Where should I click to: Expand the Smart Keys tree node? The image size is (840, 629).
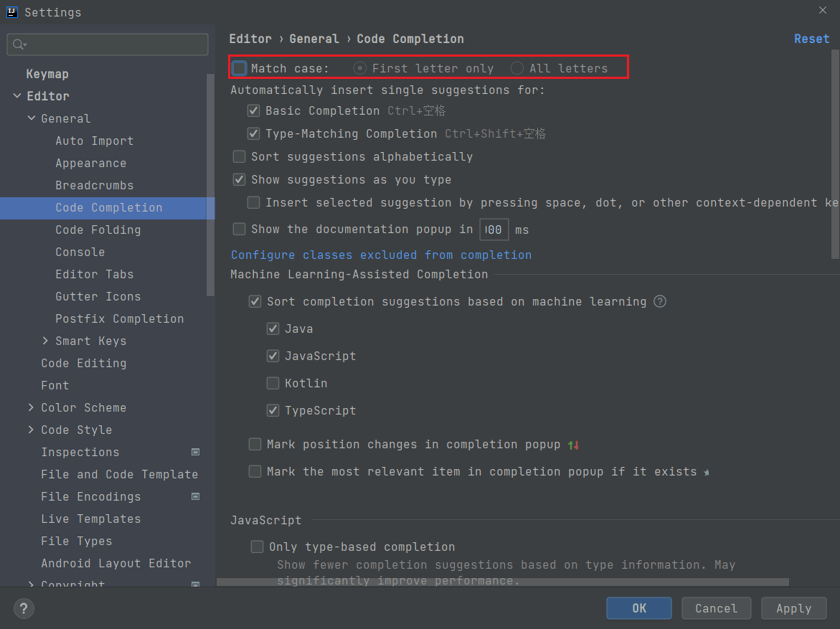coord(46,341)
